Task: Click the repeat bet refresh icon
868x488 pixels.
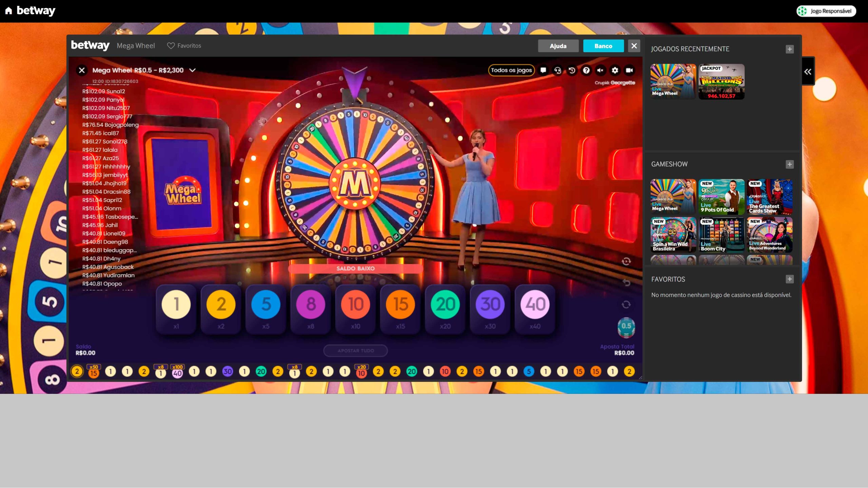Action: coord(626,304)
